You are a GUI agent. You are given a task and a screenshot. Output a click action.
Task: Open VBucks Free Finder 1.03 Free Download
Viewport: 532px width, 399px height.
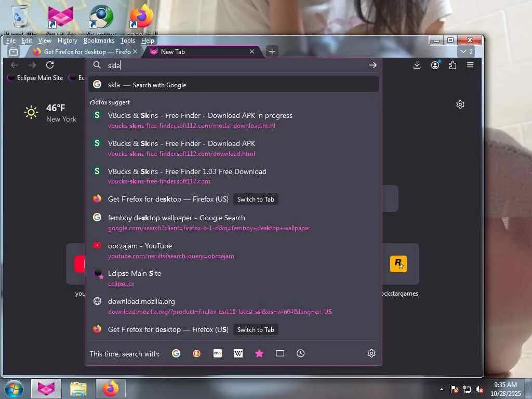click(x=233, y=176)
